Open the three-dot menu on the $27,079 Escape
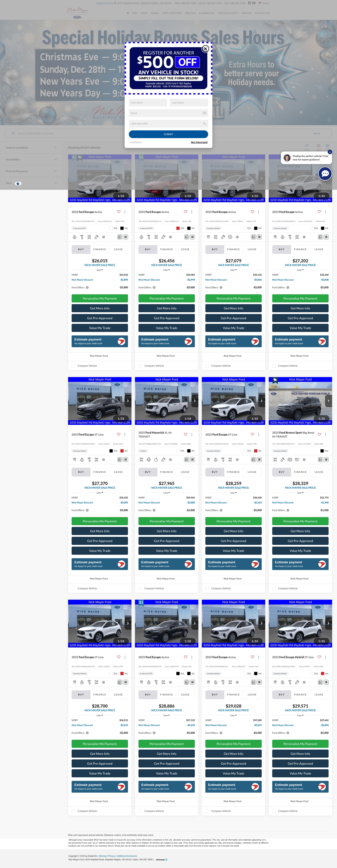This screenshot has width=337, height=868. pos(259,212)
